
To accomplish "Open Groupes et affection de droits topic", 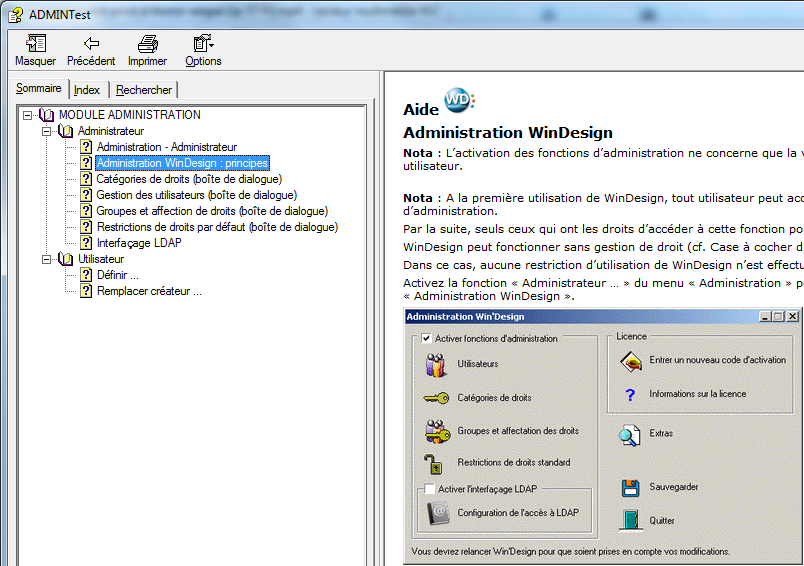I will click(212, 211).
